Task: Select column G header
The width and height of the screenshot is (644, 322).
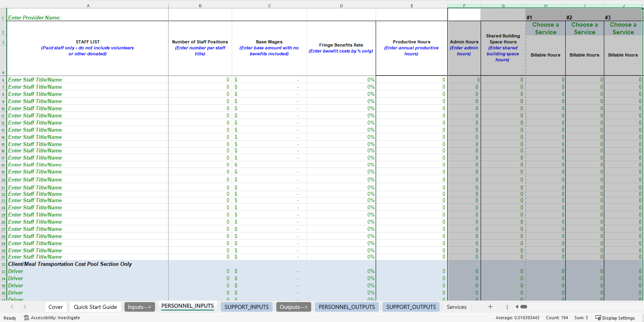Action: click(x=503, y=6)
